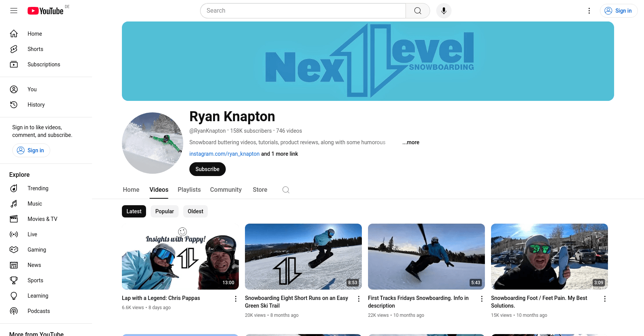Open the hamburger guide menu
Image resolution: width=644 pixels, height=336 pixels.
tap(14, 11)
